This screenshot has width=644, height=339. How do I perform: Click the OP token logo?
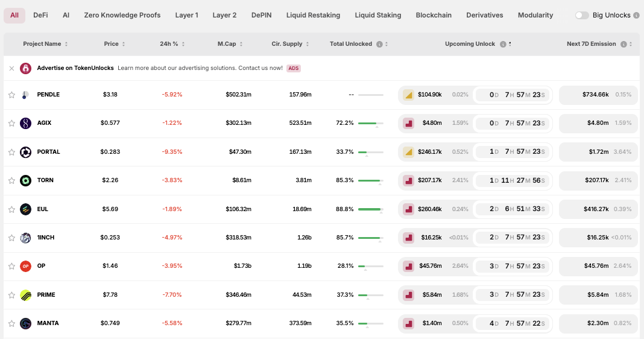click(x=25, y=266)
